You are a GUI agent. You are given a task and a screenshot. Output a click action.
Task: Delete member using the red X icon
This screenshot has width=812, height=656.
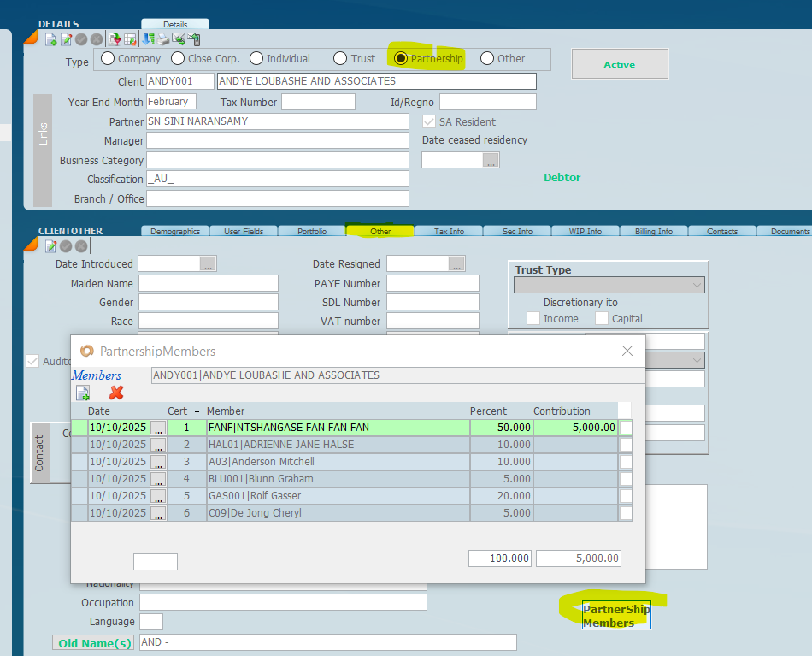[x=116, y=393]
